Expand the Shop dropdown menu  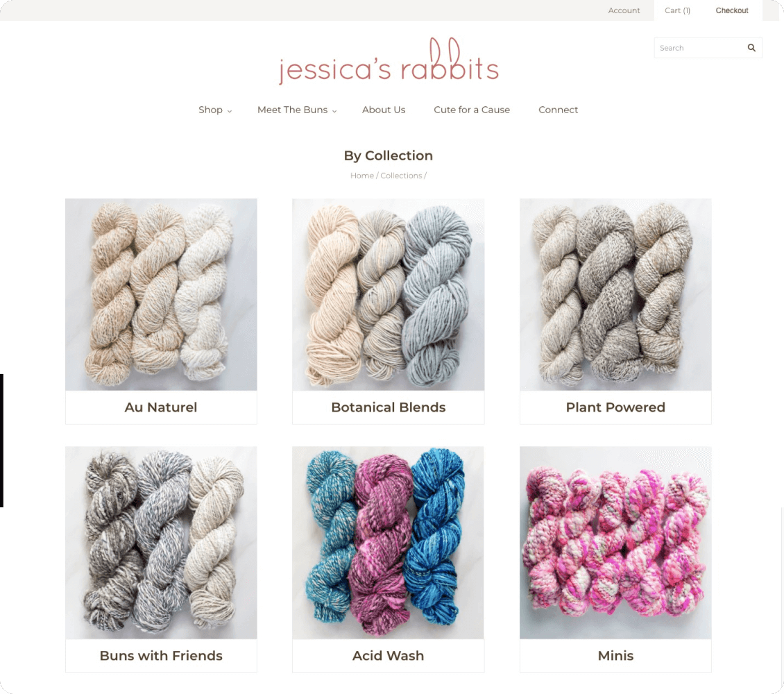coord(215,110)
